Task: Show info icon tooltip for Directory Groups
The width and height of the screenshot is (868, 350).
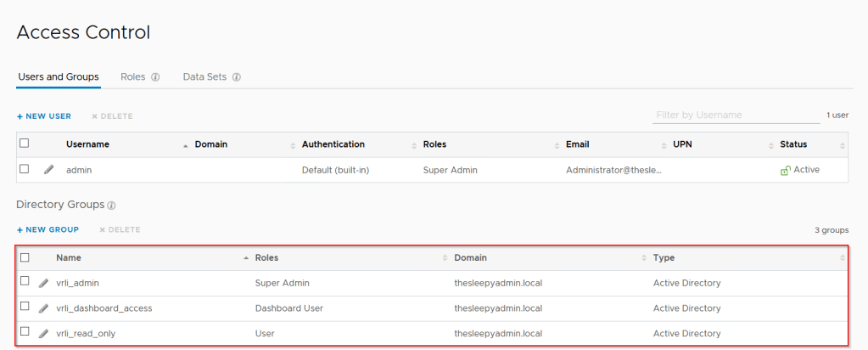Action: pos(111,206)
